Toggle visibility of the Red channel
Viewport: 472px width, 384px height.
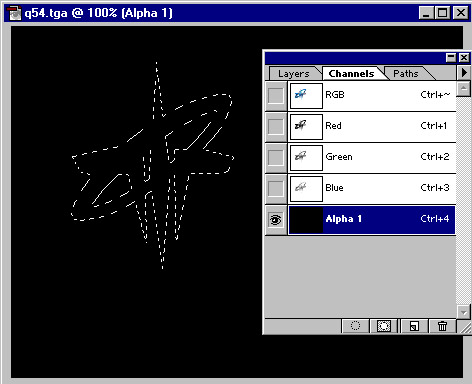coord(276,127)
